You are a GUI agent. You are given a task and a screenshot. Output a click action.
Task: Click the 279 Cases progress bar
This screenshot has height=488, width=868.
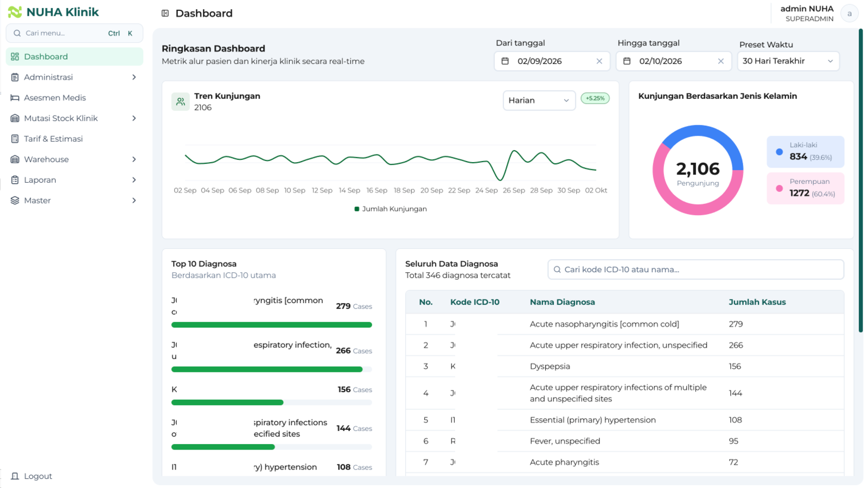pyautogui.click(x=272, y=325)
